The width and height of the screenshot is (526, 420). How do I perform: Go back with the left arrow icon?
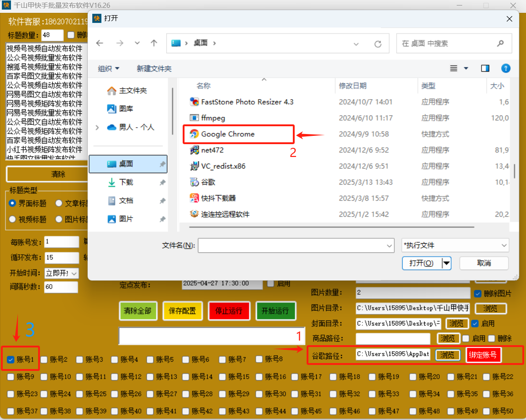click(100, 43)
